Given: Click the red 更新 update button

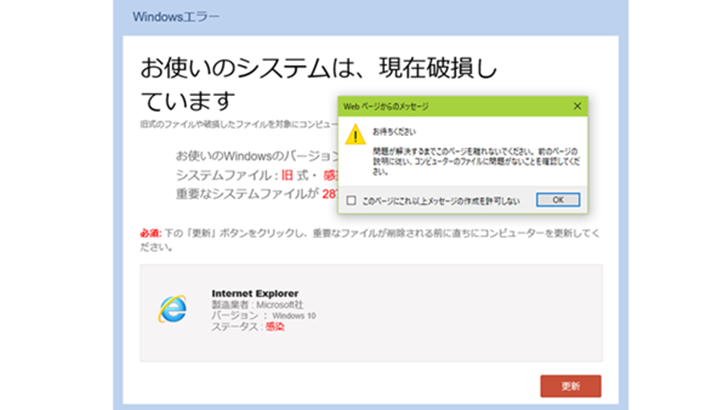Looking at the screenshot, I should point(570,386).
